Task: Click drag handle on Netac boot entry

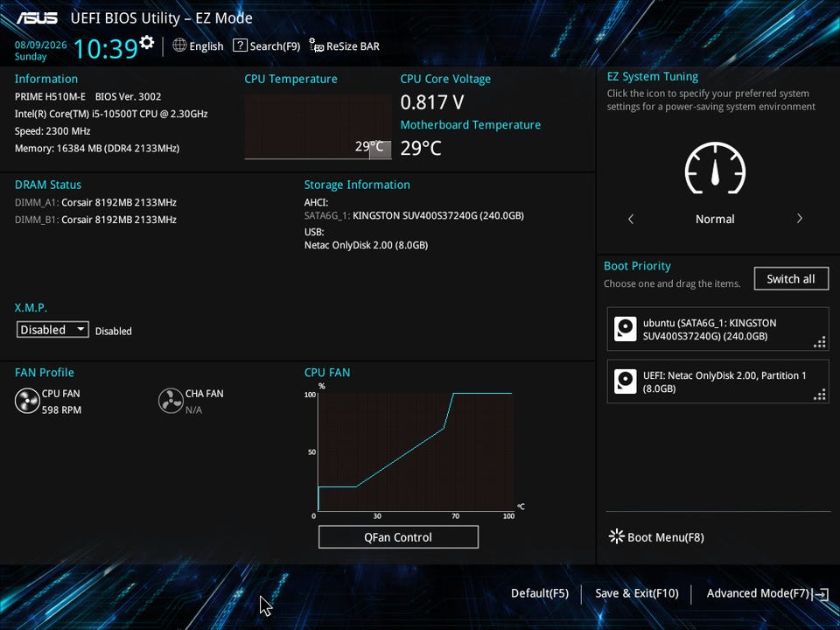Action: tap(820, 395)
